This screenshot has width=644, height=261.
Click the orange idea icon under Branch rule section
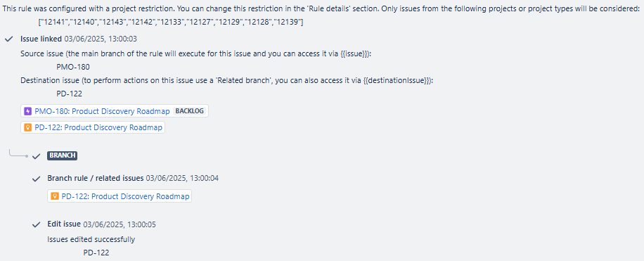[x=55, y=196]
